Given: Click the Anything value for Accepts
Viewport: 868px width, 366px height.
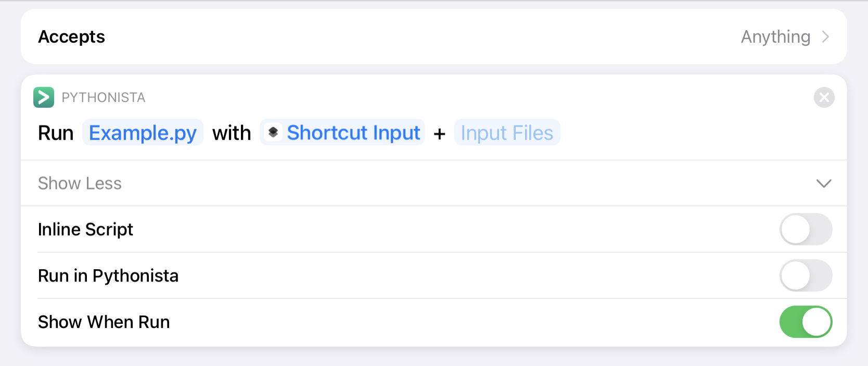Looking at the screenshot, I should pos(775,37).
